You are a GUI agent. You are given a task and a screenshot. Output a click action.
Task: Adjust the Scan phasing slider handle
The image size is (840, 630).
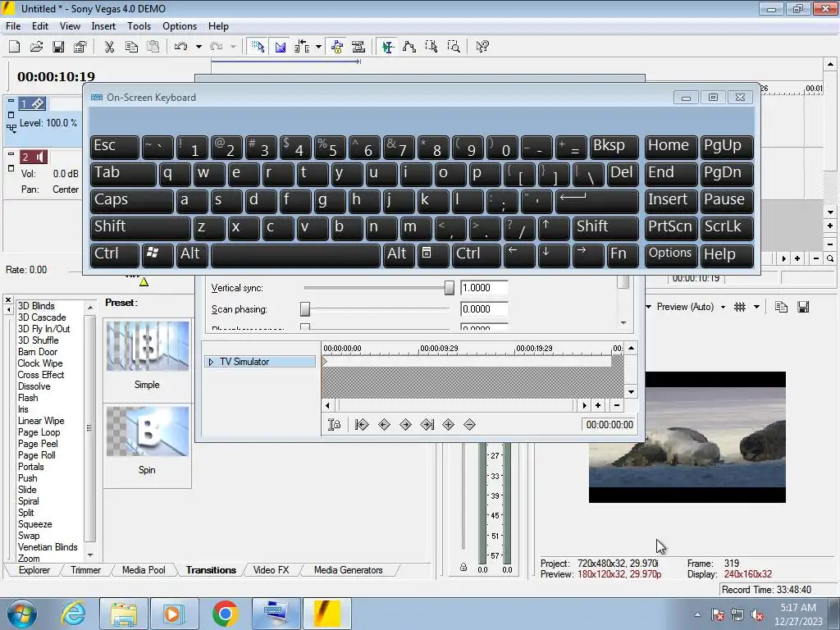[x=305, y=309]
